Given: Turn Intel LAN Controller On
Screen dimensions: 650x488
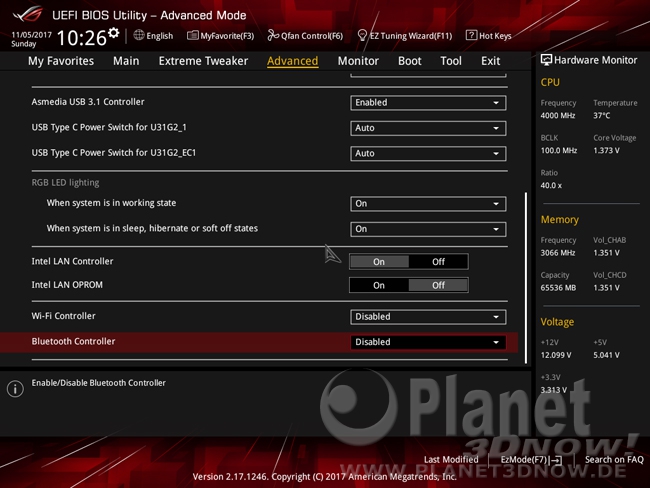Looking at the screenshot, I should [x=379, y=262].
